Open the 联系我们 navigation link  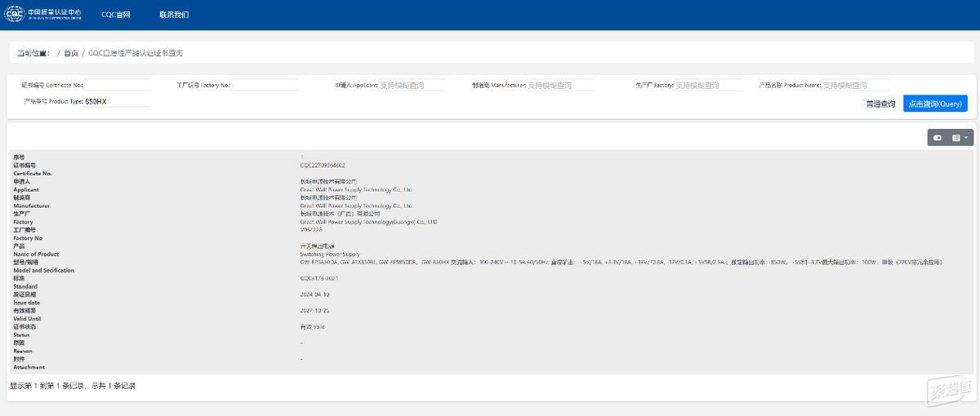(174, 15)
